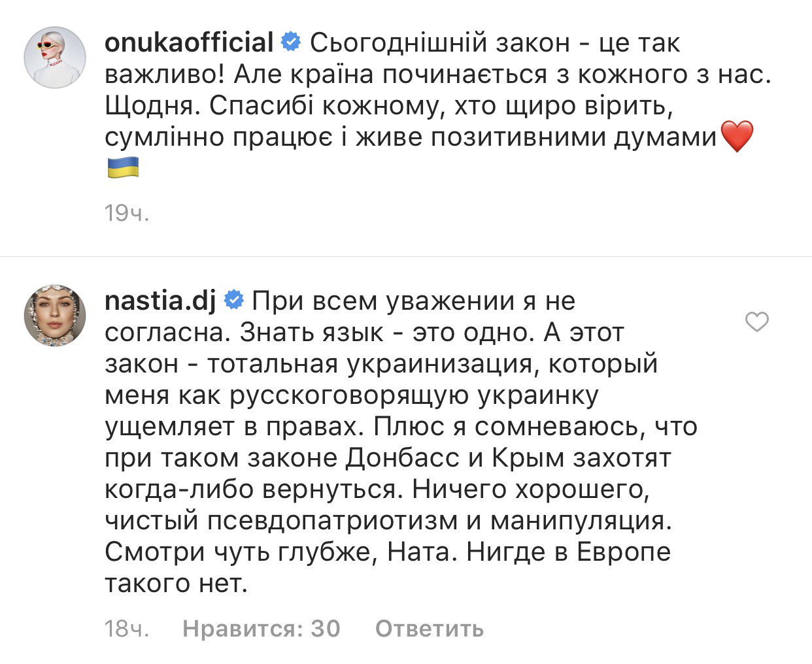Viewport: 812px width, 664px height.
Task: Click the "19ч." timestamp
Action: (x=127, y=212)
